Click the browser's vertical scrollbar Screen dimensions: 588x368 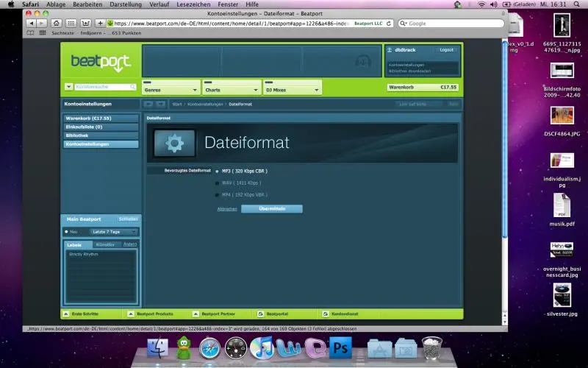tap(504, 147)
